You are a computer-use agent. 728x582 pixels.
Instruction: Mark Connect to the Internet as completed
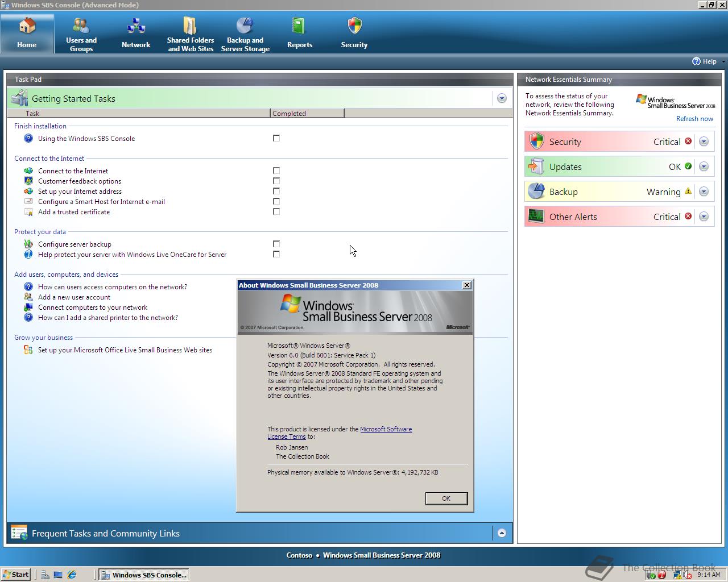[276, 171]
